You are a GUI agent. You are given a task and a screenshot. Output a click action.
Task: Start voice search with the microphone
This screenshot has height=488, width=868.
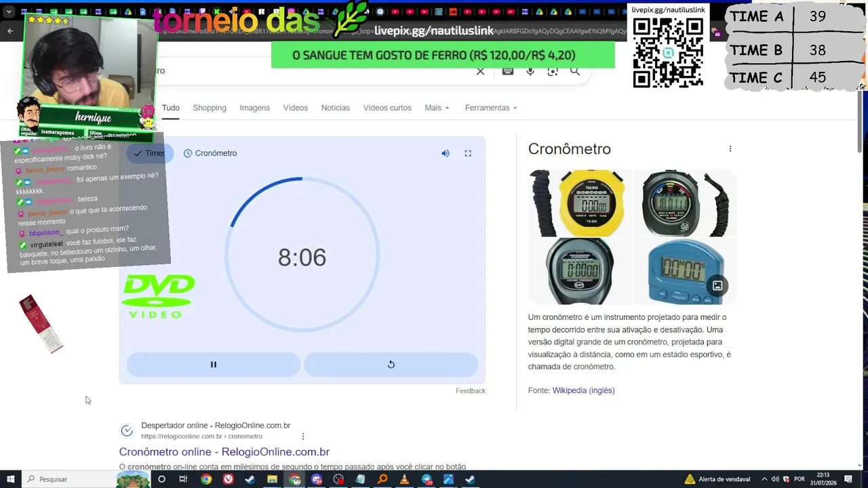[x=530, y=71]
